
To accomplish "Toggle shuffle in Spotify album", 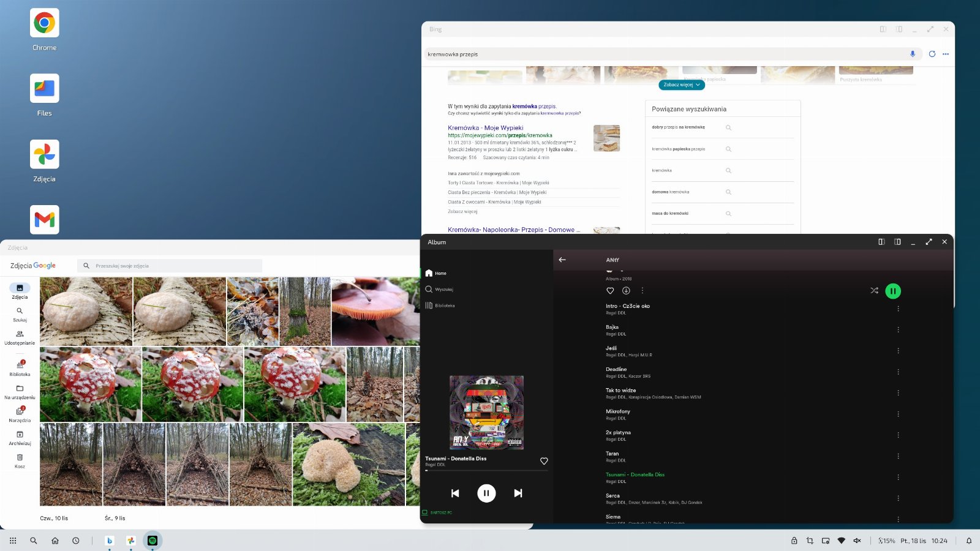I will (x=874, y=291).
